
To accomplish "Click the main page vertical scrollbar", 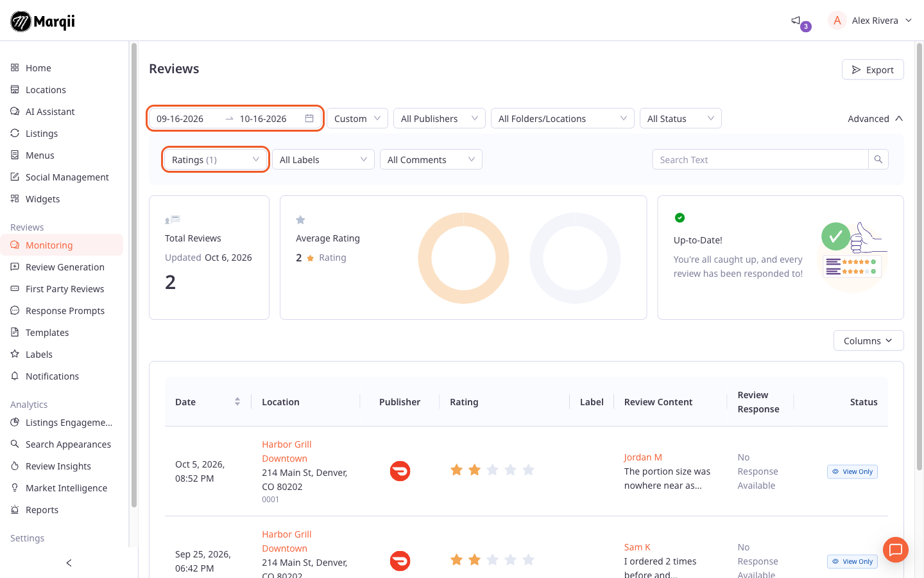I will pos(919,257).
